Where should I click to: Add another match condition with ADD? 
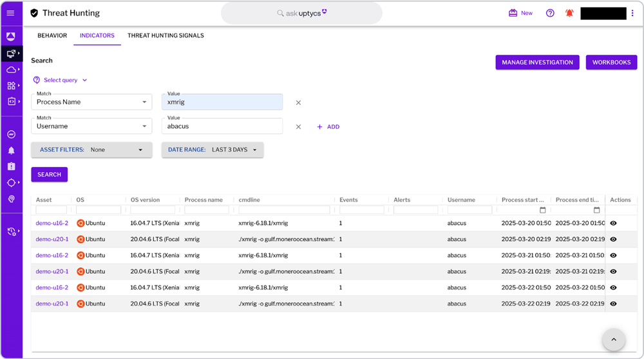tap(328, 127)
